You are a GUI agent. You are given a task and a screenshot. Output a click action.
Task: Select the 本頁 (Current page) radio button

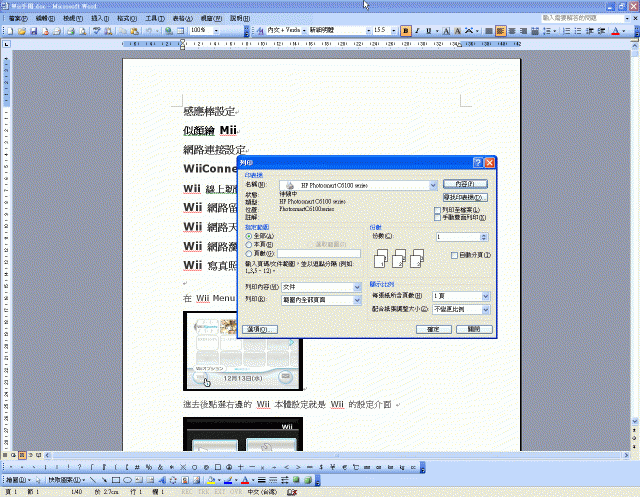pos(249,245)
